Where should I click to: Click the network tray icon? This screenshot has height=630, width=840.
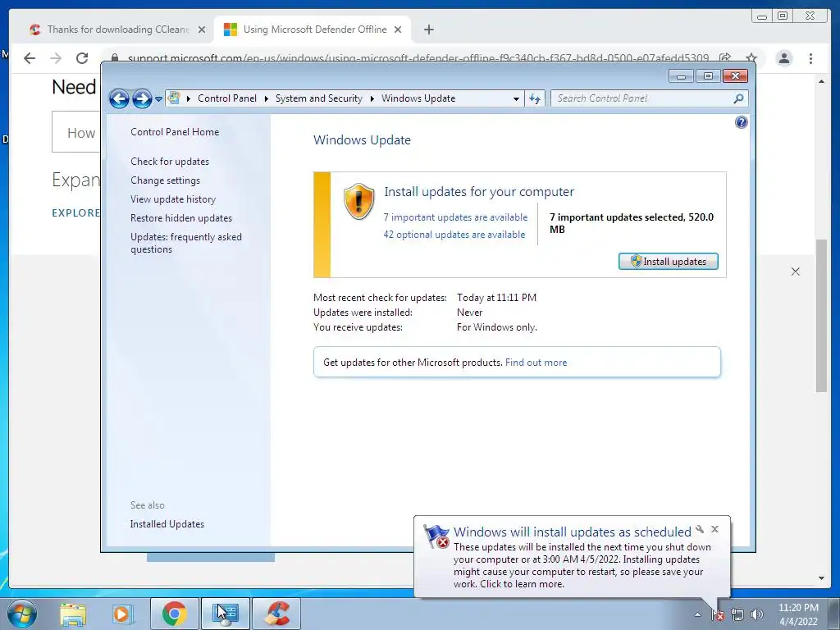(x=737, y=614)
